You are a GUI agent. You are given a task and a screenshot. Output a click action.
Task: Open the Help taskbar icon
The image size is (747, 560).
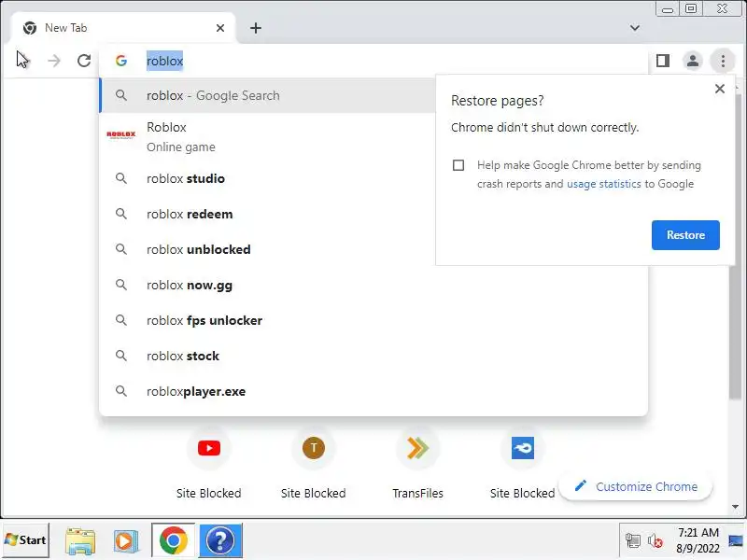(220, 540)
